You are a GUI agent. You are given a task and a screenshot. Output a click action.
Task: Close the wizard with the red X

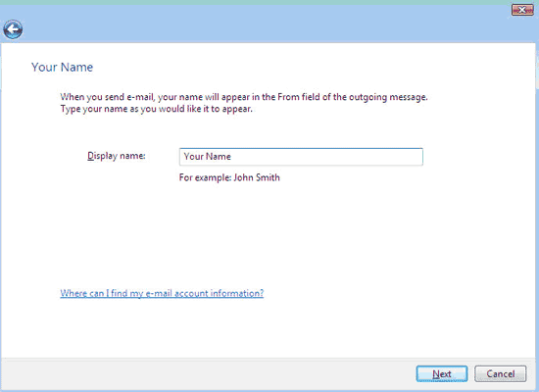click(522, 10)
